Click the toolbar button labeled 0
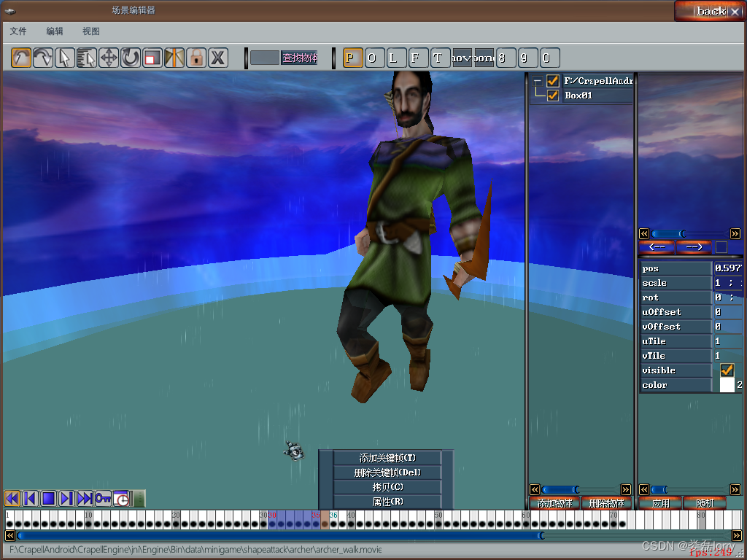The image size is (747, 560). pos(550,58)
